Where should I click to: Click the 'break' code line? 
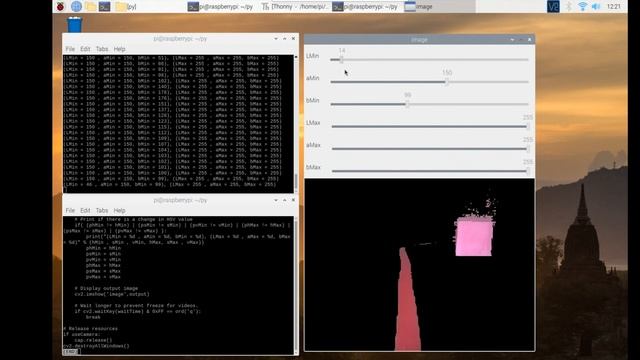pyautogui.click(x=93, y=317)
